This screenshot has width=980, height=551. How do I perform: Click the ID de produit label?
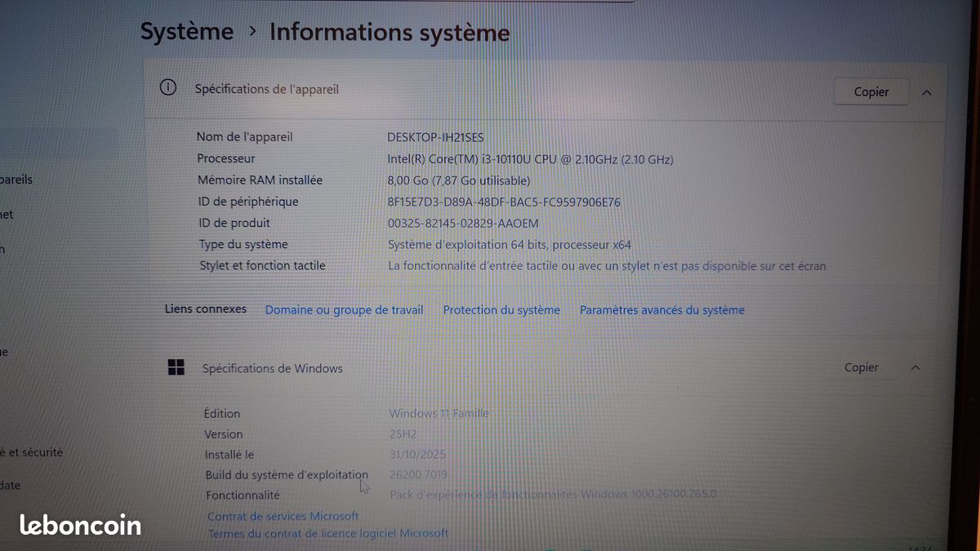pyautogui.click(x=234, y=223)
